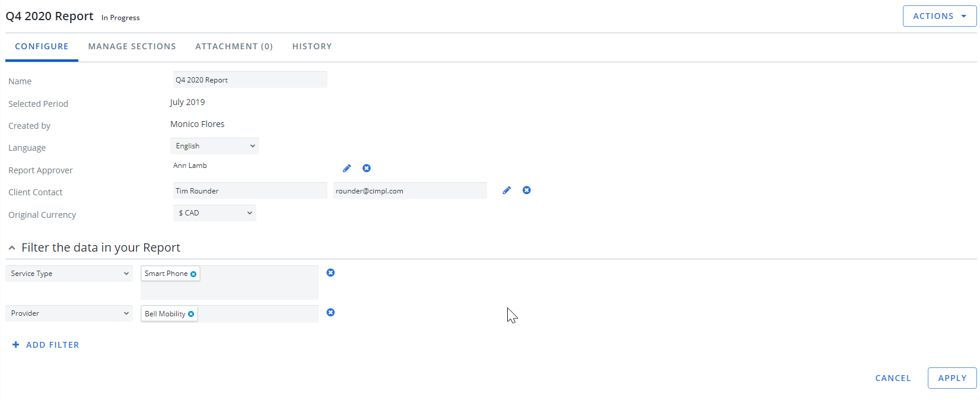This screenshot has width=980, height=400.
Task: Delete the Service Type filter row
Action: click(331, 273)
